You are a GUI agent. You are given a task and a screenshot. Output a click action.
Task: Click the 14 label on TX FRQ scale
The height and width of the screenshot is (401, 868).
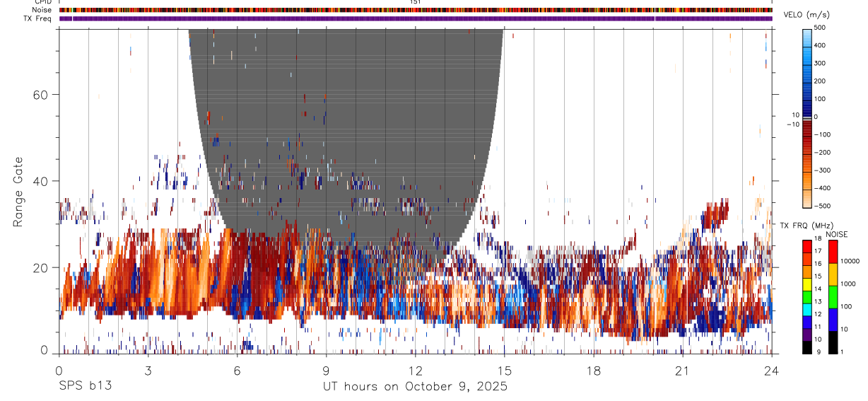818,289
